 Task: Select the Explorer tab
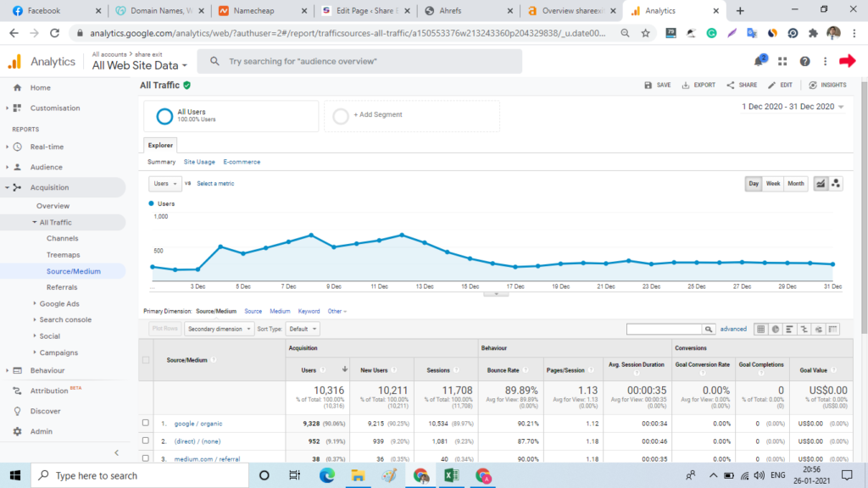pyautogui.click(x=160, y=145)
